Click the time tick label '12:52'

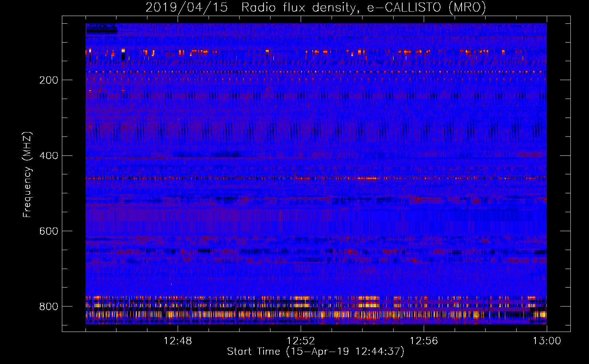tap(301, 341)
